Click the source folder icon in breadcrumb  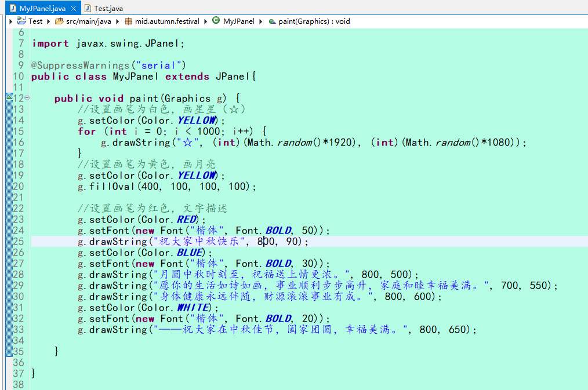(59, 21)
